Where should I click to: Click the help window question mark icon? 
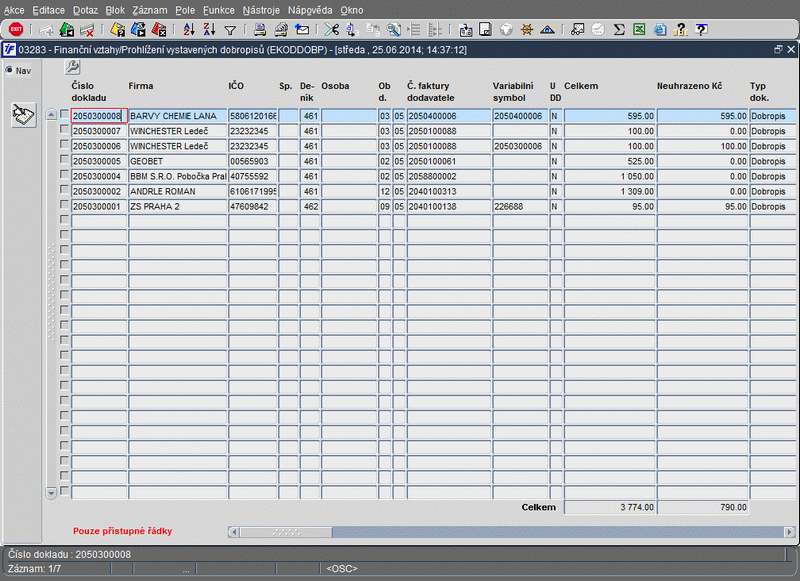click(702, 30)
